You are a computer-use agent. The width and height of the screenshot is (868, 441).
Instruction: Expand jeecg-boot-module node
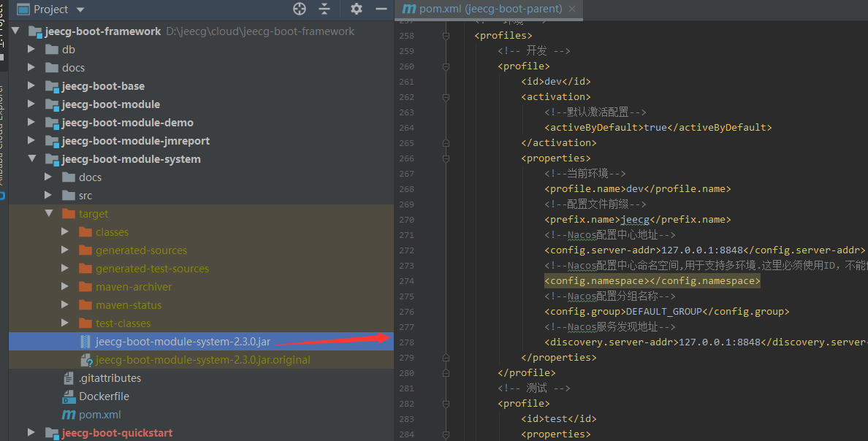(x=31, y=104)
